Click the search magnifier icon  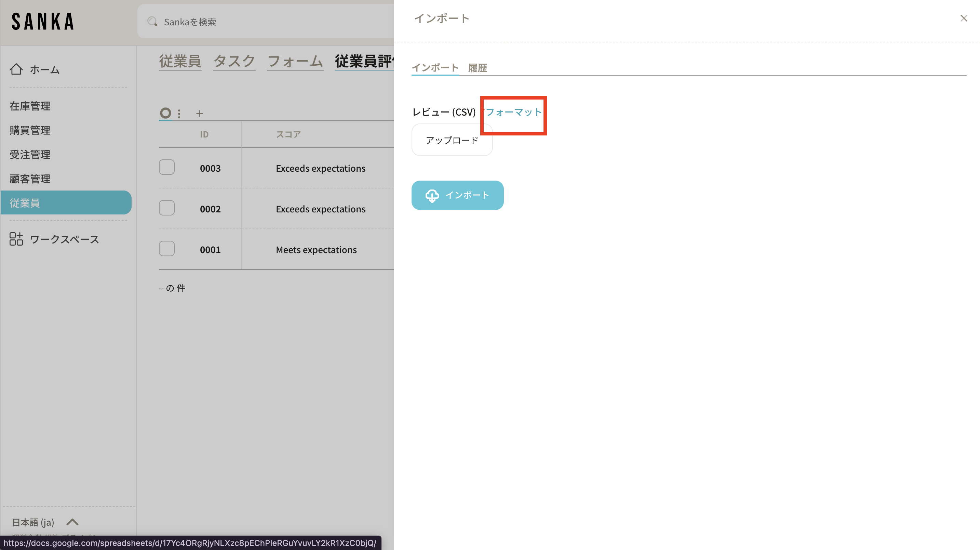[x=152, y=22]
